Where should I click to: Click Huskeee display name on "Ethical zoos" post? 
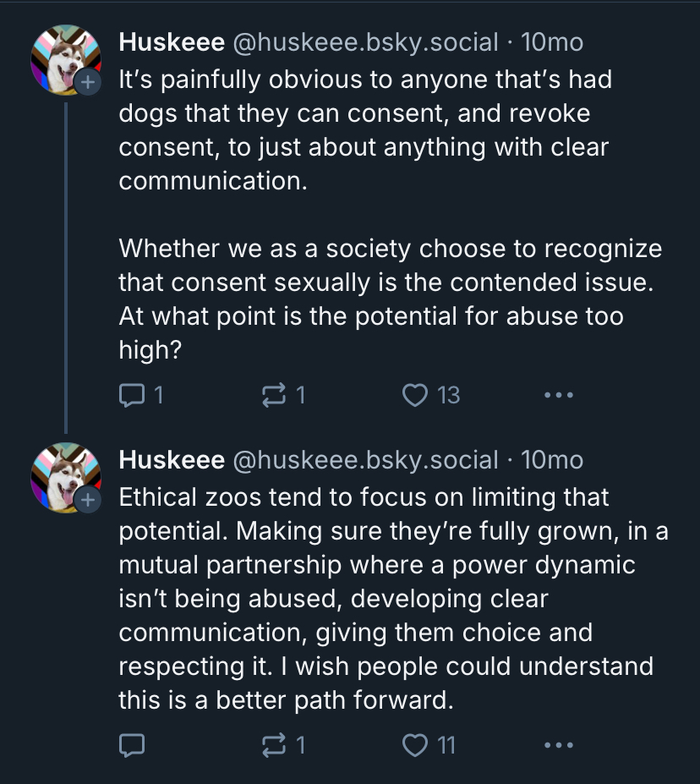pyautogui.click(x=171, y=459)
